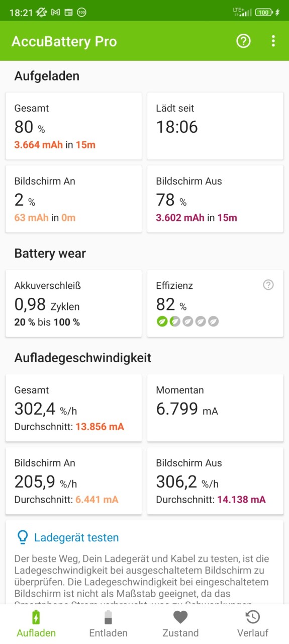Tap the Zustand heart icon

pyautogui.click(x=180, y=617)
